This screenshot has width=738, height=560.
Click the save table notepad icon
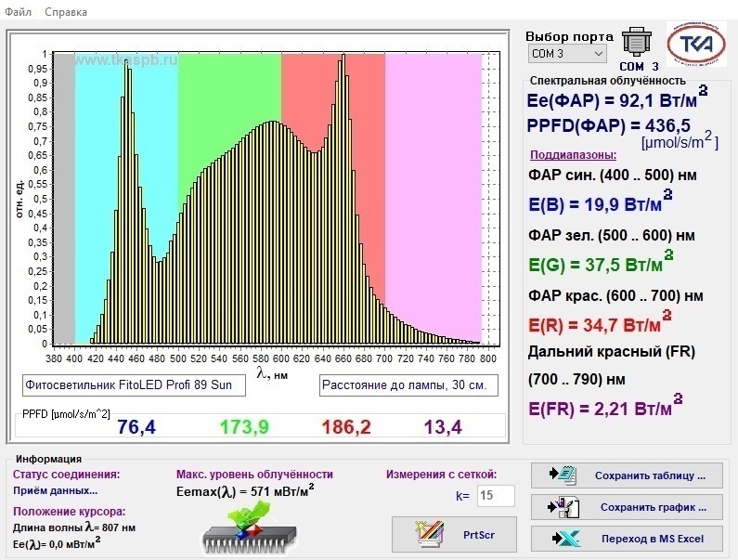pyautogui.click(x=563, y=475)
